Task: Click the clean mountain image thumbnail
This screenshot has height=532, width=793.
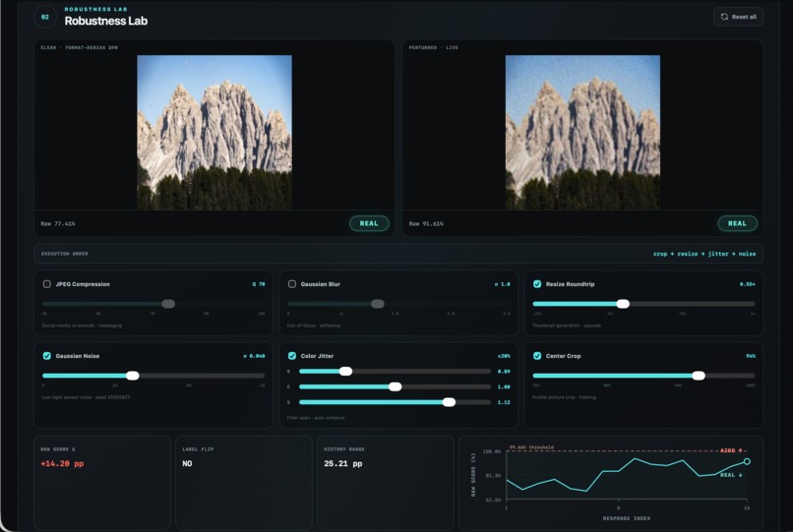Action: click(x=214, y=133)
